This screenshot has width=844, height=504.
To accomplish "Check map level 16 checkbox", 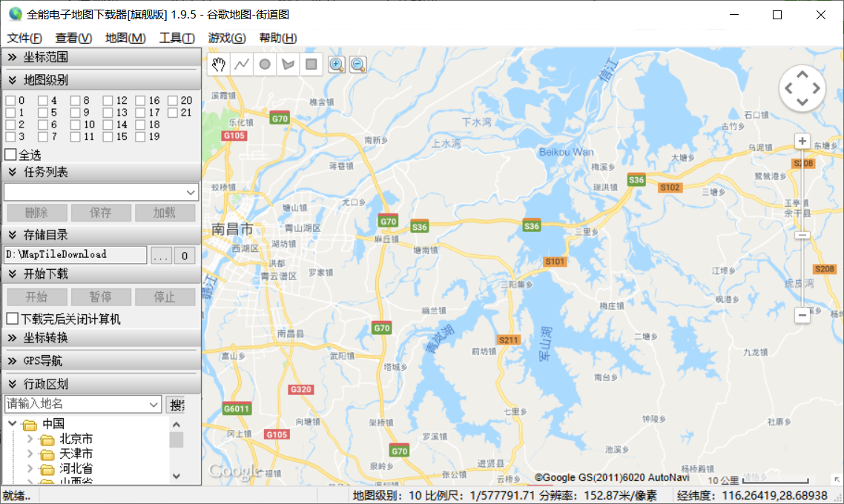I will 140,101.
